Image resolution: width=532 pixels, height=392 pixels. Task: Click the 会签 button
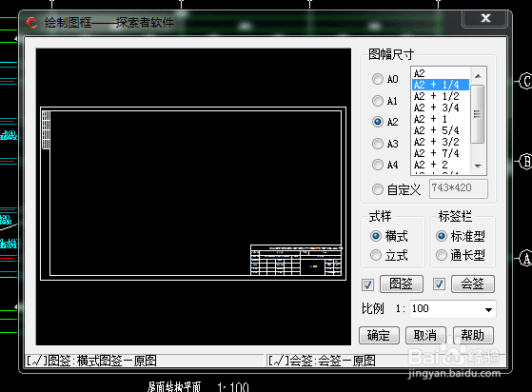point(473,284)
